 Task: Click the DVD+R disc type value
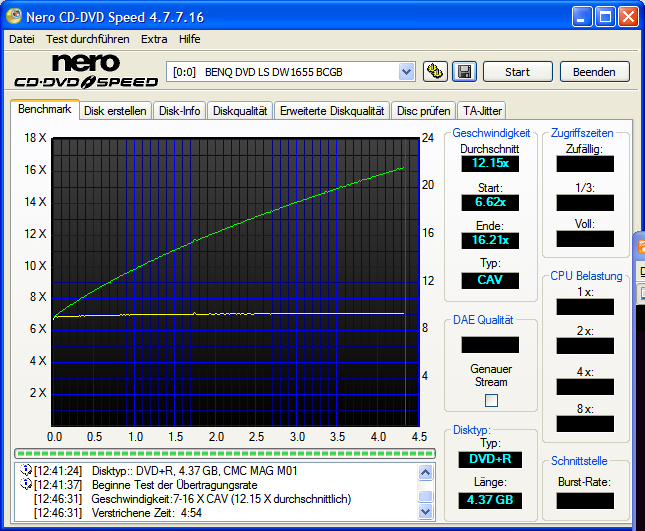pyautogui.click(x=490, y=459)
